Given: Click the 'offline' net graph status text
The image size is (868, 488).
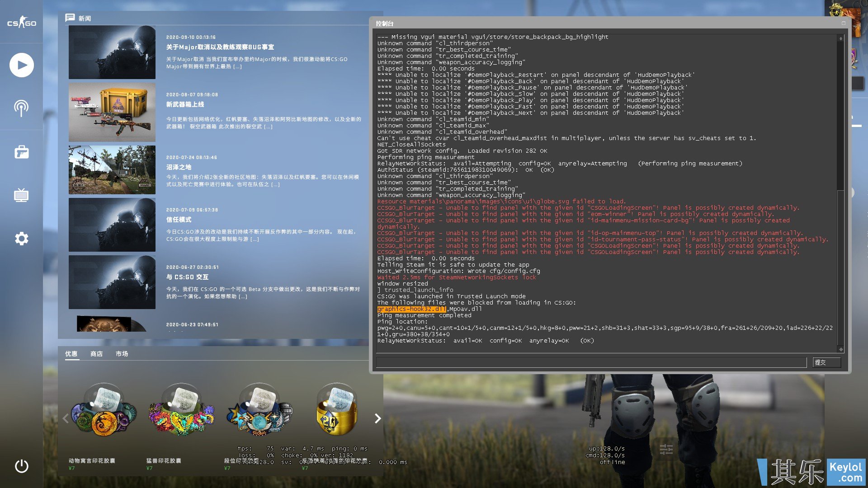Looking at the screenshot, I should coord(612,462).
